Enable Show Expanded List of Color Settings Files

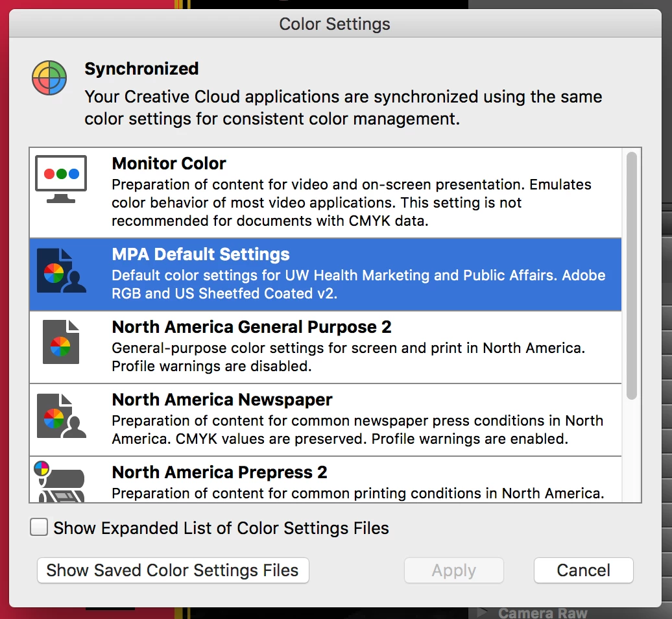click(38, 528)
